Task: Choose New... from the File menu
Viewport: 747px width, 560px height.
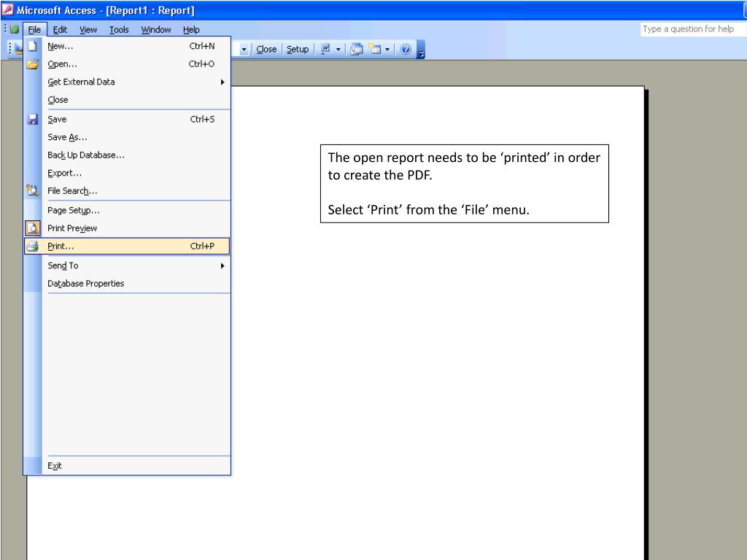Action: [x=127, y=46]
